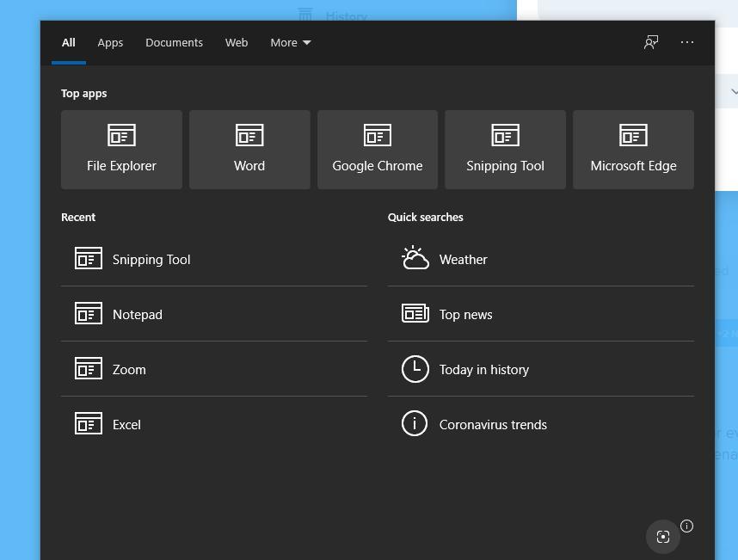Viewport: 738px width, 560px height.
Task: Open File Explorer from Top apps
Action: 121,149
